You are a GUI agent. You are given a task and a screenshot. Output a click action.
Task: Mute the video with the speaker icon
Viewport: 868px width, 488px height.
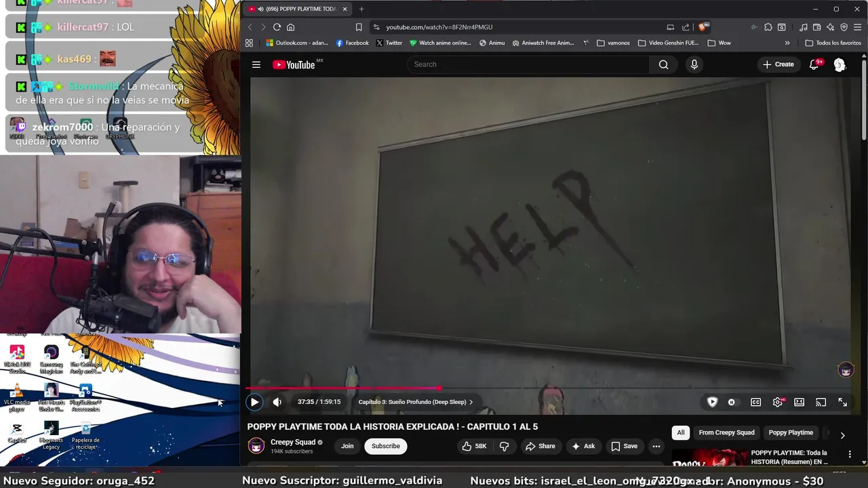[x=277, y=402]
